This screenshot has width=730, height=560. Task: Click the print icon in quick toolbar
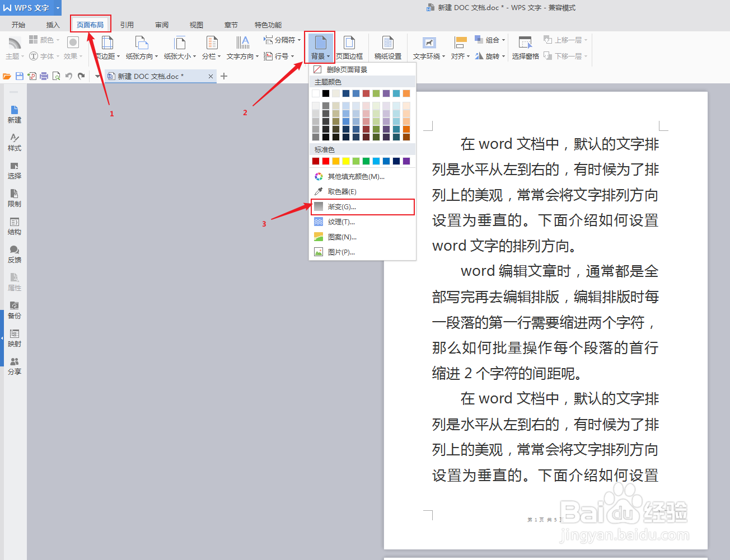44,76
